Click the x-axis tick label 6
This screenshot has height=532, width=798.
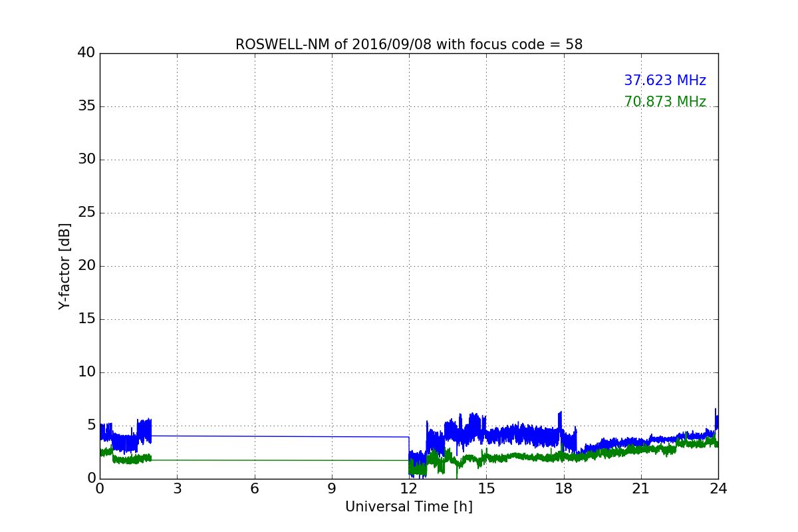click(254, 489)
